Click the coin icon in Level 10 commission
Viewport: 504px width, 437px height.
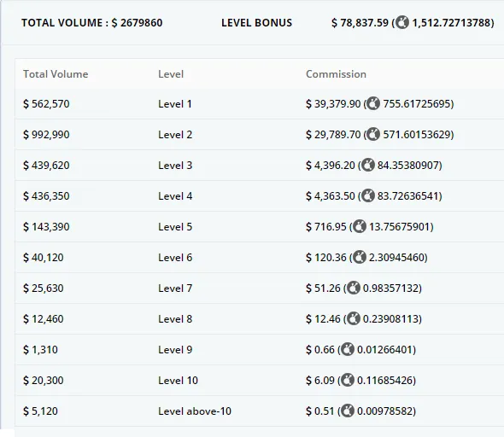click(x=348, y=380)
